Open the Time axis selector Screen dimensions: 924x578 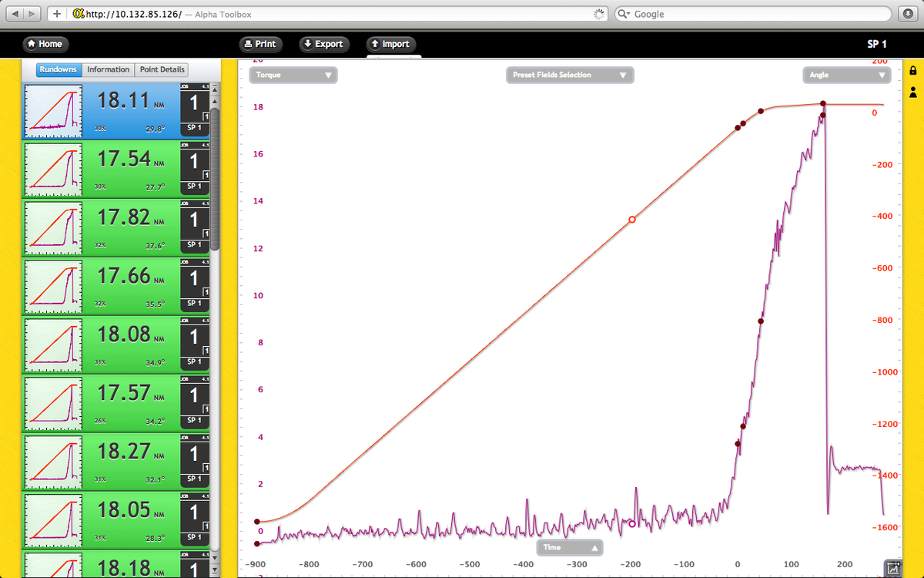[570, 547]
